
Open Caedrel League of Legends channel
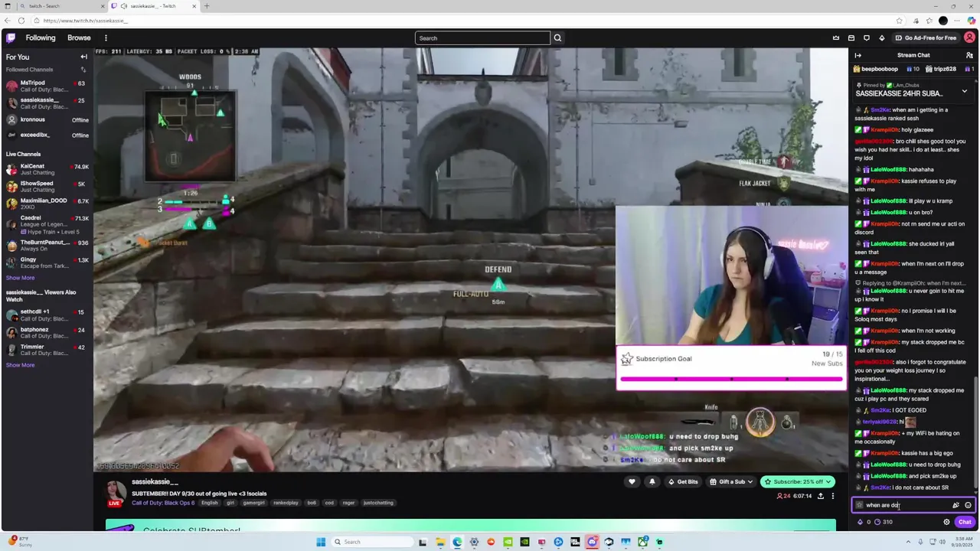tap(47, 224)
